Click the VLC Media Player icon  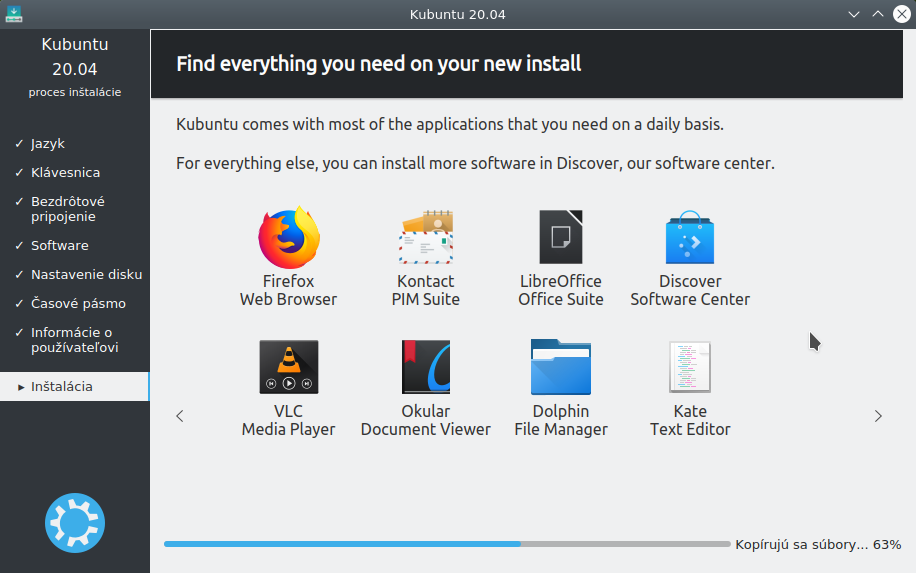289,367
